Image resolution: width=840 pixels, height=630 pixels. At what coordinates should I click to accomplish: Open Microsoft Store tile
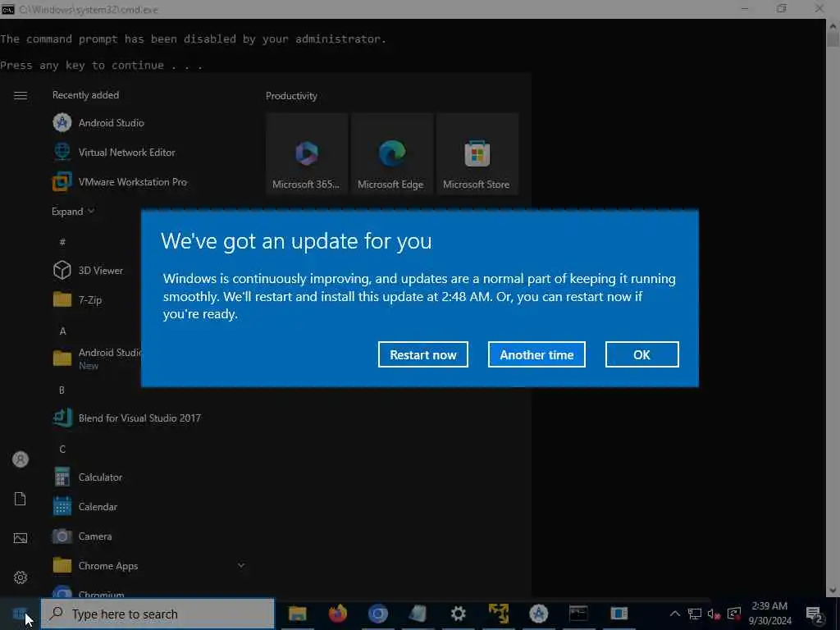[x=477, y=153]
